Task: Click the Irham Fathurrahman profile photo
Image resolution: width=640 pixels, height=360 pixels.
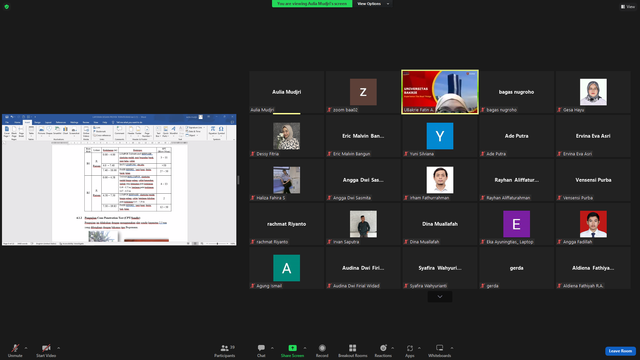Action: point(440,180)
